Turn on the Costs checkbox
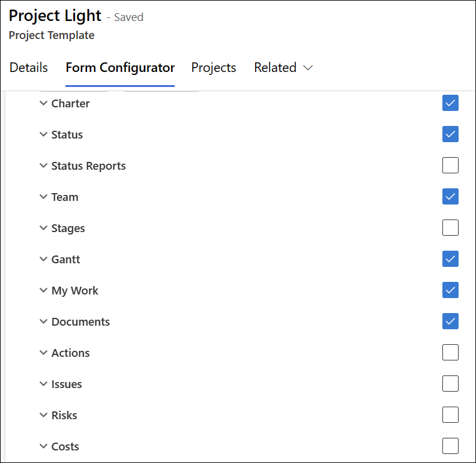476x463 pixels. coord(450,446)
